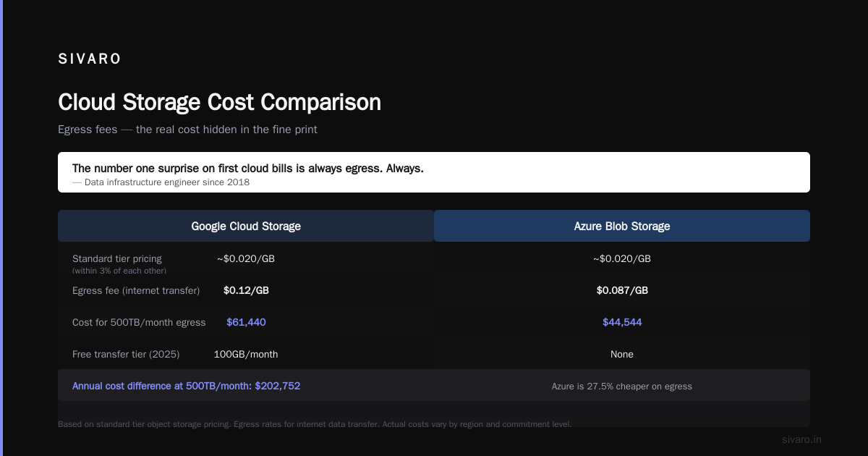
Task: Click the Data infrastructure engineer attribution
Action: point(161,182)
